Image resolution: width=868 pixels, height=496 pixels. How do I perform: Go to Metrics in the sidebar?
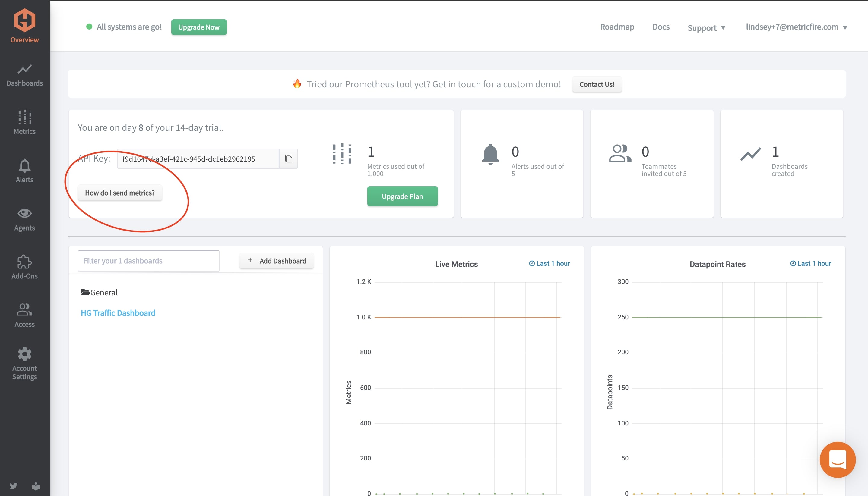(24, 122)
